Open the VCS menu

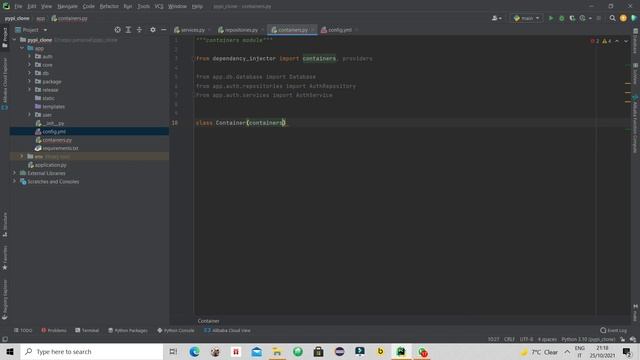click(x=159, y=7)
